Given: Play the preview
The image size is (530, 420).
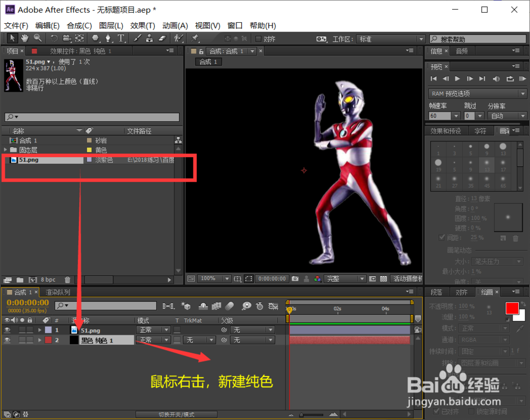Looking at the screenshot, I should (457, 79).
